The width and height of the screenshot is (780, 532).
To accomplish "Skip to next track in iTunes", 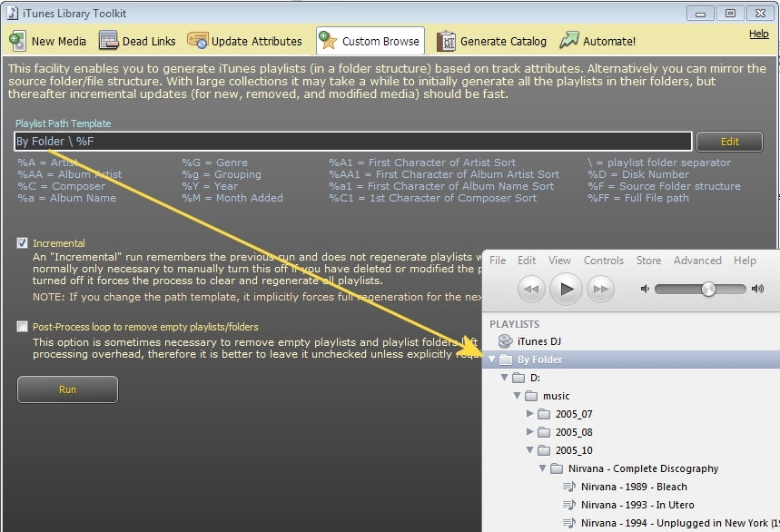I will pyautogui.click(x=600, y=289).
